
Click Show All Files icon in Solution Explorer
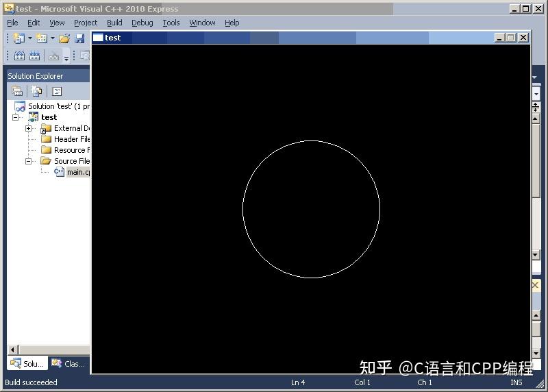(x=37, y=92)
